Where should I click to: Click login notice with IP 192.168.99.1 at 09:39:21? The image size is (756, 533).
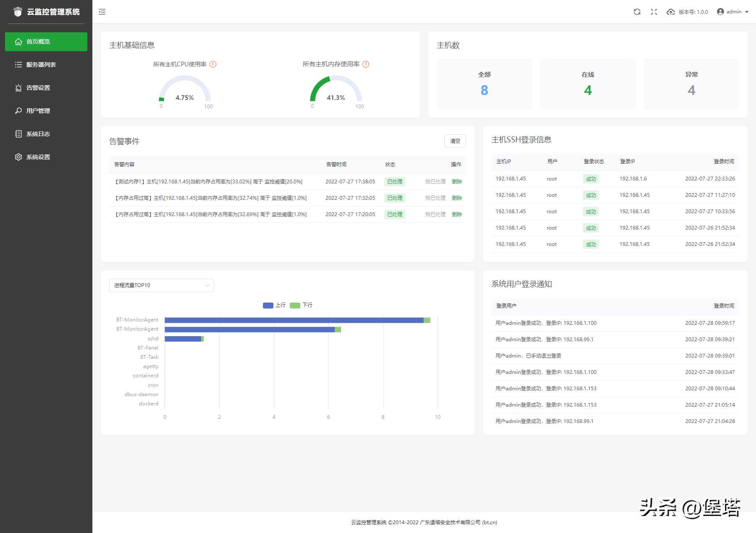(615, 340)
